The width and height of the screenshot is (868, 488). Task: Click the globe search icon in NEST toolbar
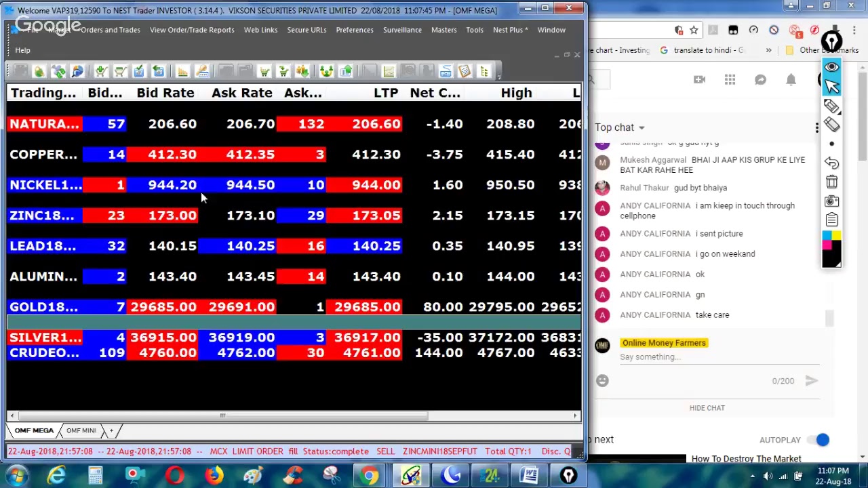point(77,71)
